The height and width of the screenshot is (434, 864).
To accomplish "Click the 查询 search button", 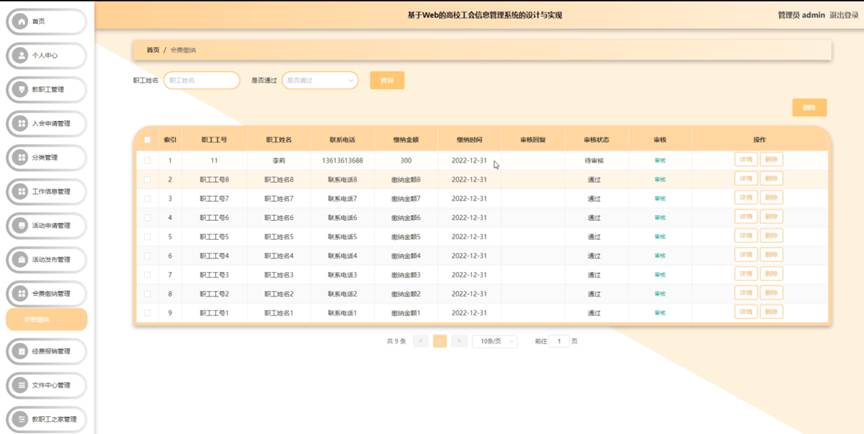I will 387,80.
